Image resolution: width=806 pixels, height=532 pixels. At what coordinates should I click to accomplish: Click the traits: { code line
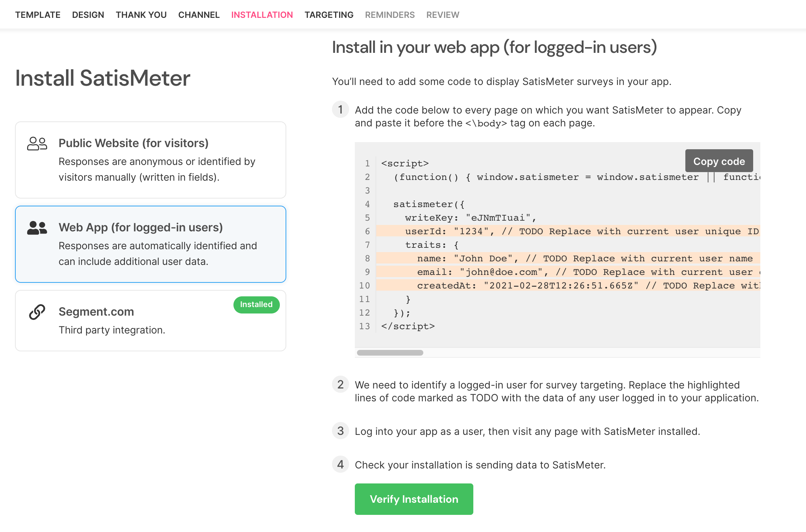click(x=432, y=245)
